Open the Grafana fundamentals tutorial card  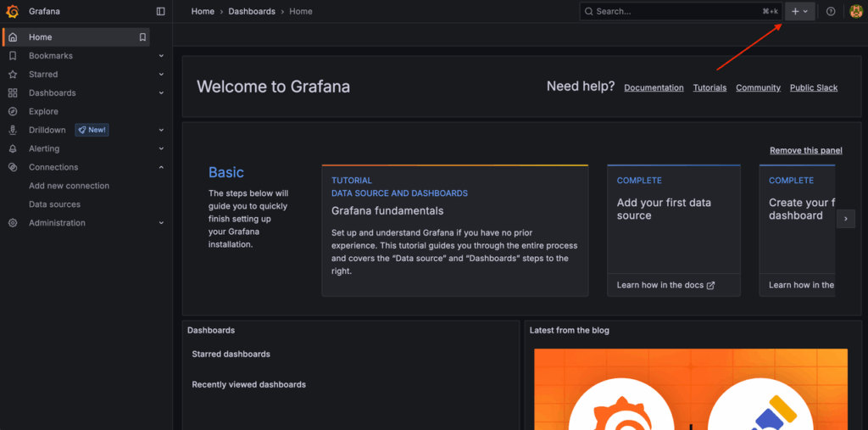pos(454,231)
